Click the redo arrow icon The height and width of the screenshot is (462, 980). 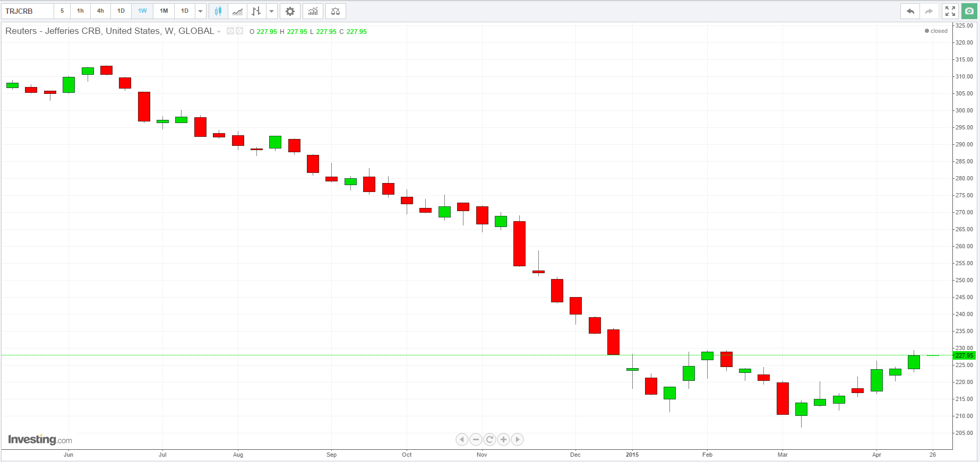coord(929,11)
